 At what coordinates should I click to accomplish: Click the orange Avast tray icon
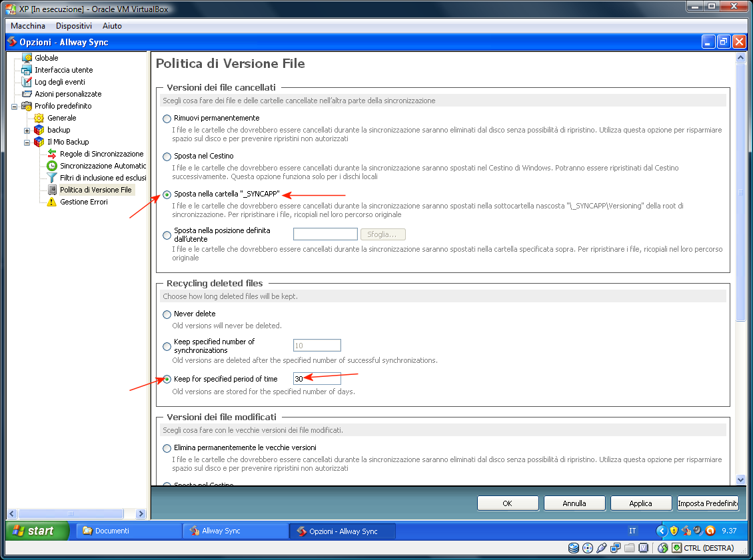(x=710, y=531)
